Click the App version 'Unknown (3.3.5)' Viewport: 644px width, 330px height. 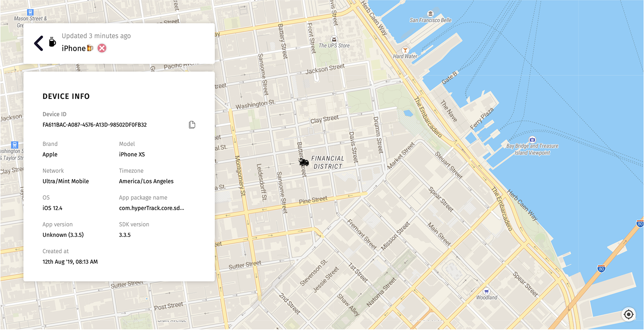click(63, 235)
